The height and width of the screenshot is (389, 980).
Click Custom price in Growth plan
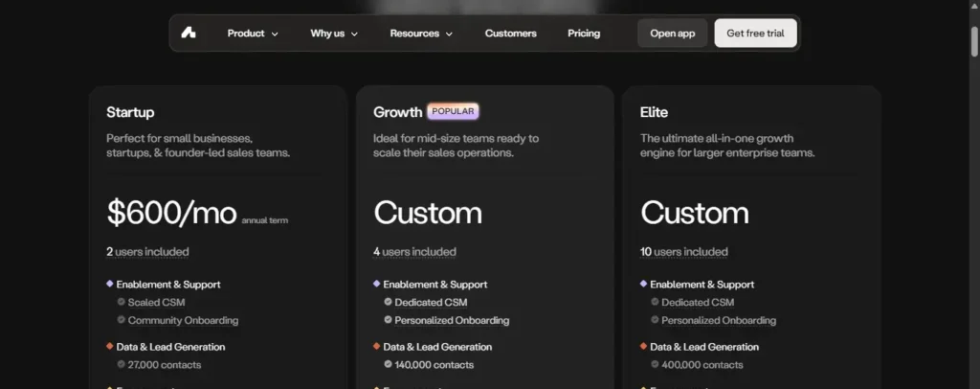click(x=428, y=213)
